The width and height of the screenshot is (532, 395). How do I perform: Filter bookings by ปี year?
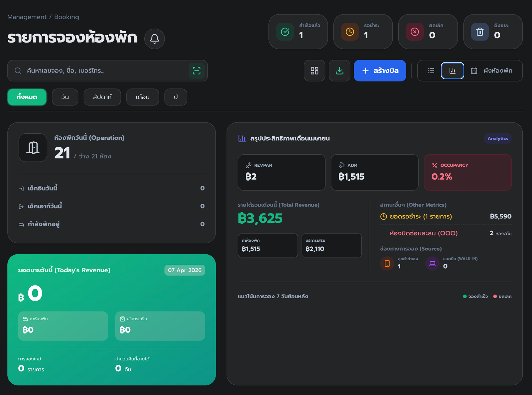[176, 97]
